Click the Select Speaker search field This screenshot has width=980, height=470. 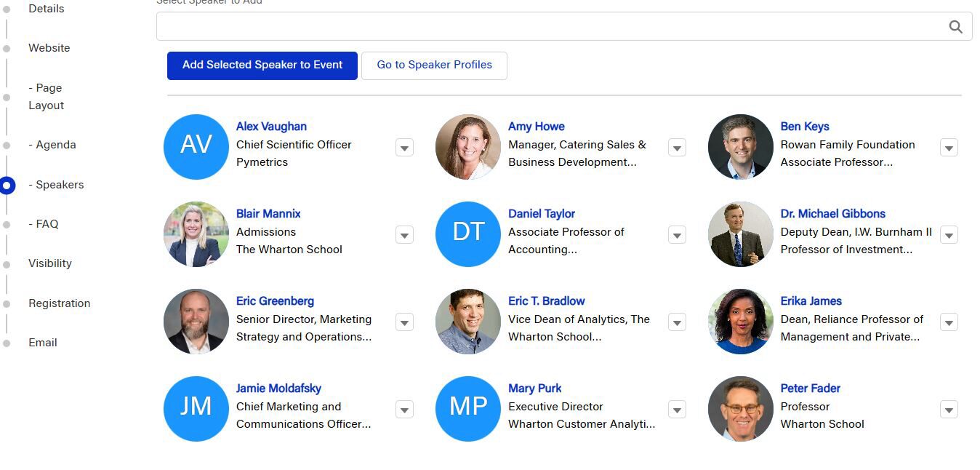564,26
